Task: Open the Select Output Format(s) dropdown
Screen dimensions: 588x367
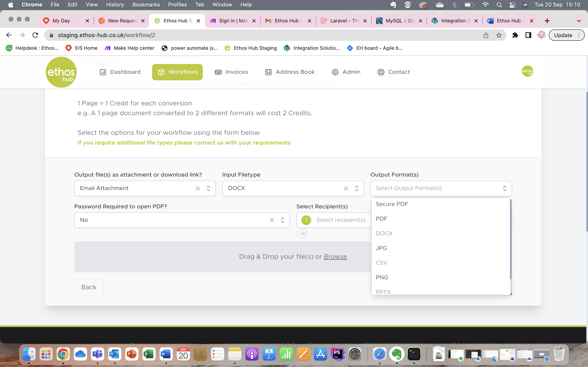Action: [441, 188]
